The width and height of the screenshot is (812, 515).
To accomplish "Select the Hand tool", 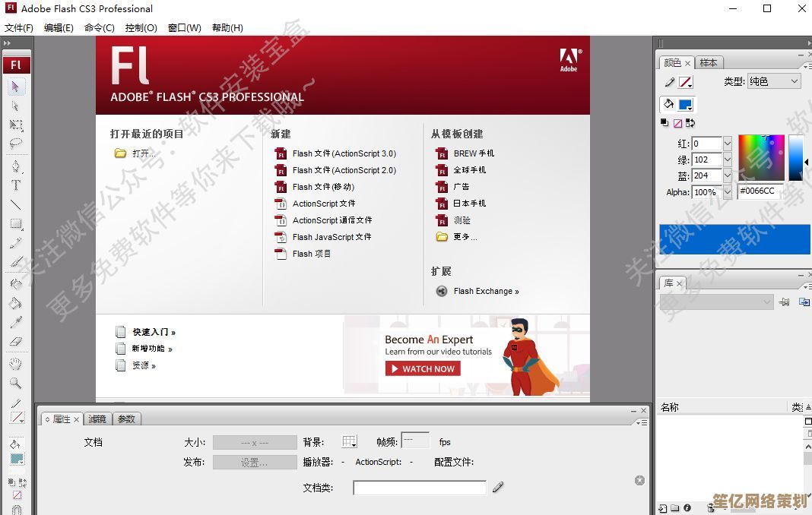I will point(15,364).
